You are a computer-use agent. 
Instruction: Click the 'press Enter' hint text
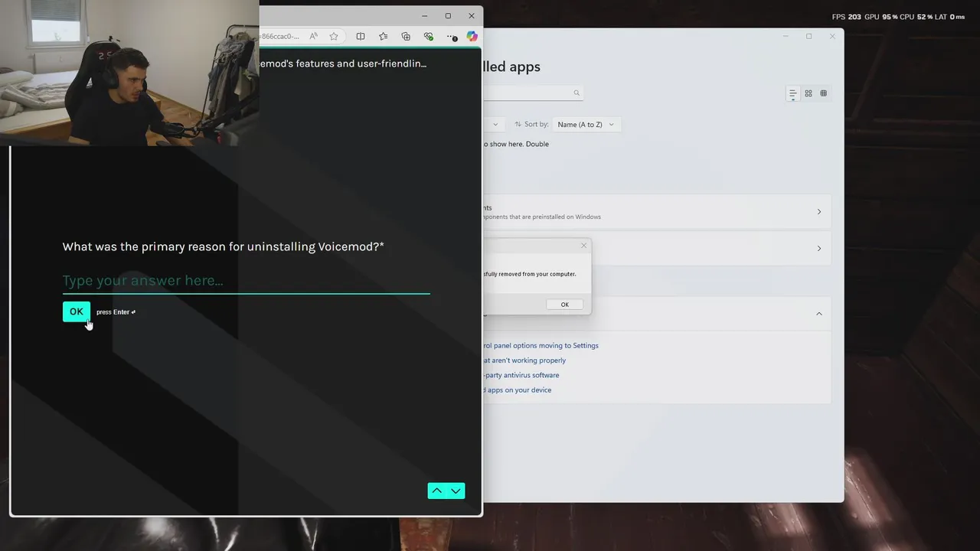[116, 312]
